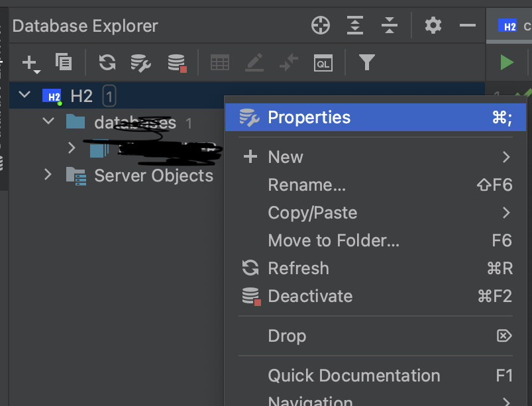Click the New submenu arrow
The width and height of the screenshot is (532, 406).
[x=506, y=157]
